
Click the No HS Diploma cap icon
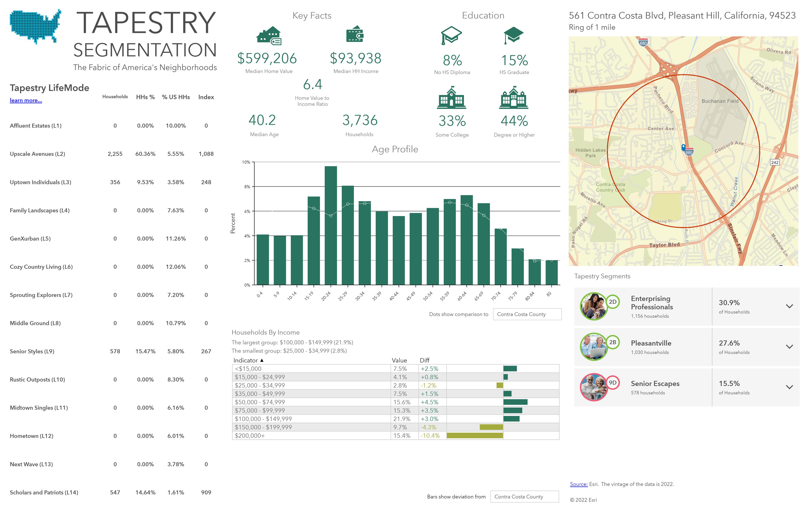click(x=451, y=36)
